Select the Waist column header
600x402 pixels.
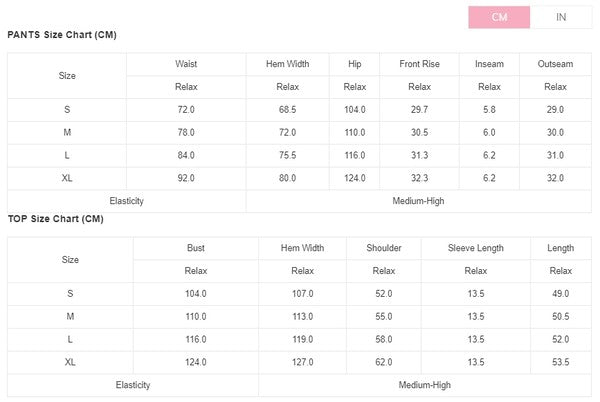[x=185, y=64]
